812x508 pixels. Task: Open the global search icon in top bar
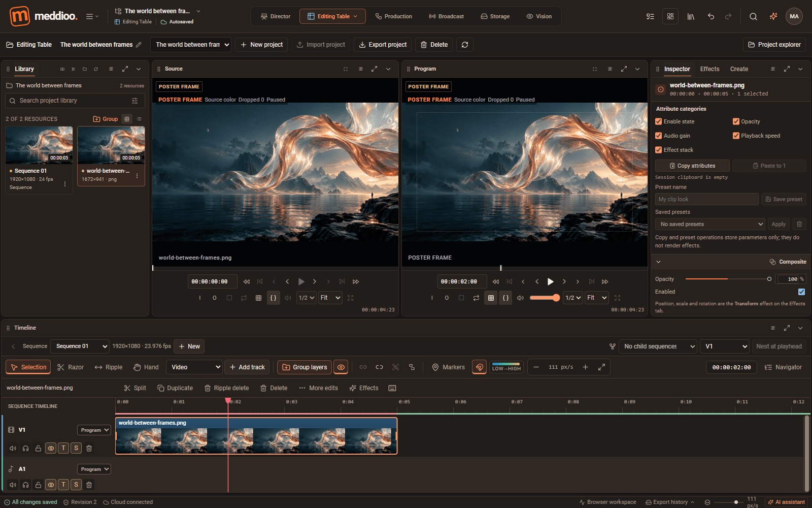coord(753,16)
